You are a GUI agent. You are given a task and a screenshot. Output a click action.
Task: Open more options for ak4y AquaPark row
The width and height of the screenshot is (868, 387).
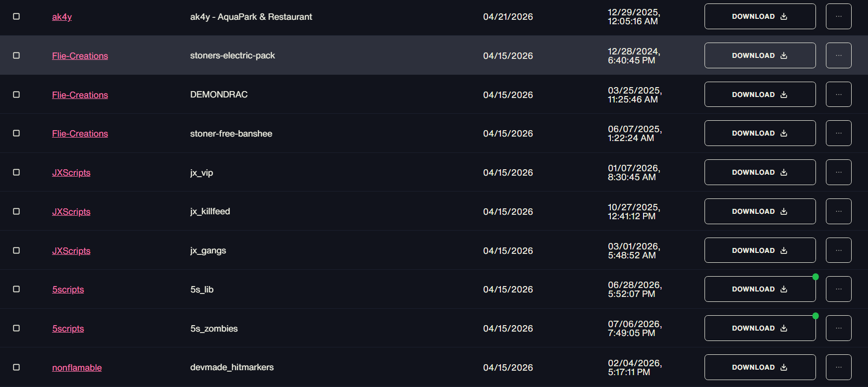838,16
